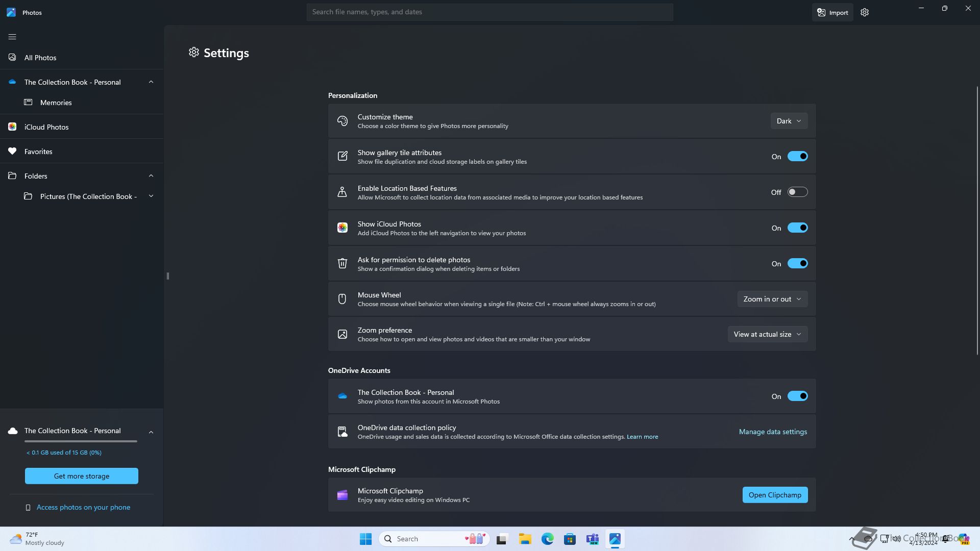
Task: Click the Photos icon on taskbar
Action: pyautogui.click(x=615, y=539)
